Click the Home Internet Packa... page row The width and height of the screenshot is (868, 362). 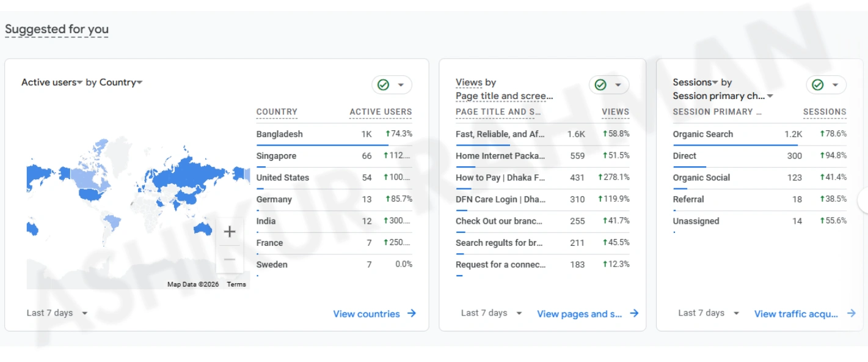(542, 156)
